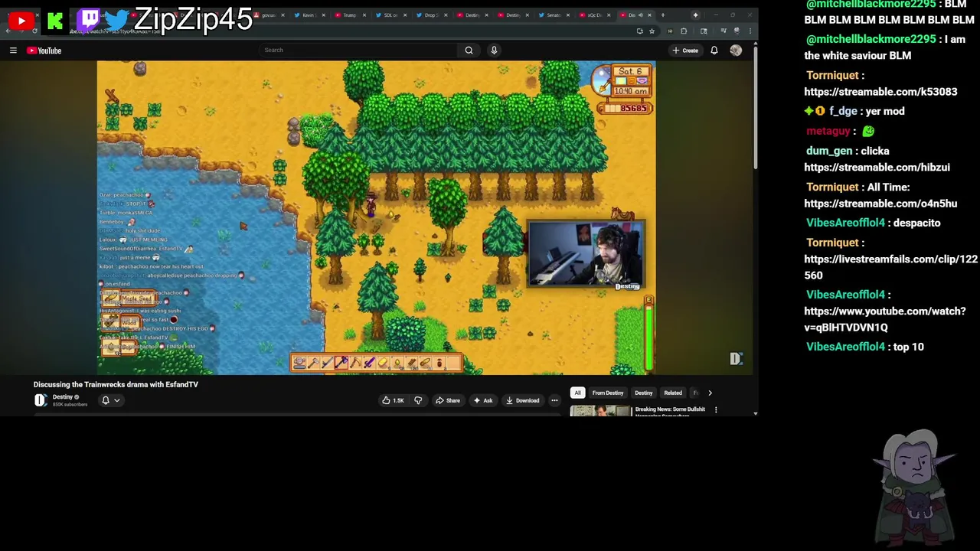Select the Destiny filter chip
This screenshot has height=551, width=980.
click(643, 393)
